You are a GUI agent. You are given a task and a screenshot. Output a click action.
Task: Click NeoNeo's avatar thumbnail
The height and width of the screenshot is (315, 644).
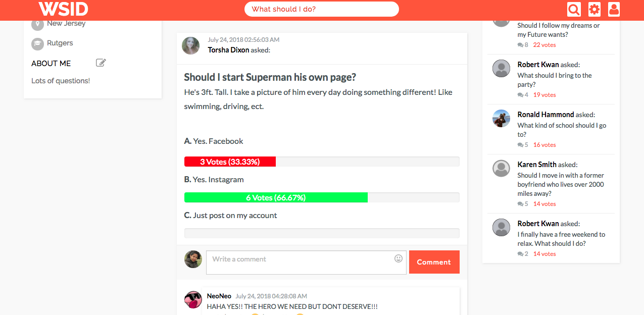193,299
